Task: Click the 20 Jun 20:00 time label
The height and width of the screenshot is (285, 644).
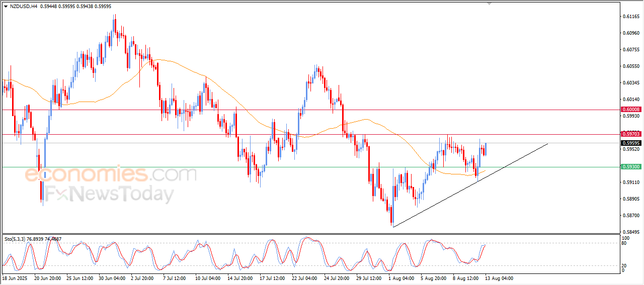Action: coord(47,278)
